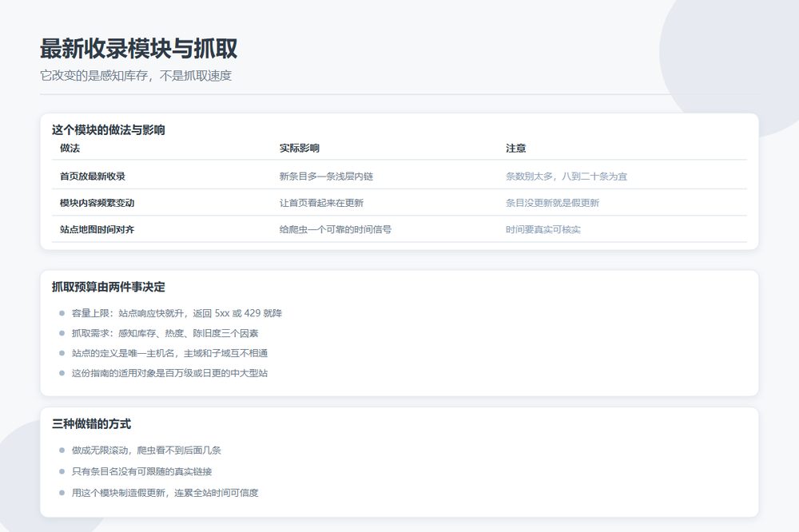Click bullet 用这个模块制造假更新
The width and height of the screenshot is (799, 532).
[165, 493]
